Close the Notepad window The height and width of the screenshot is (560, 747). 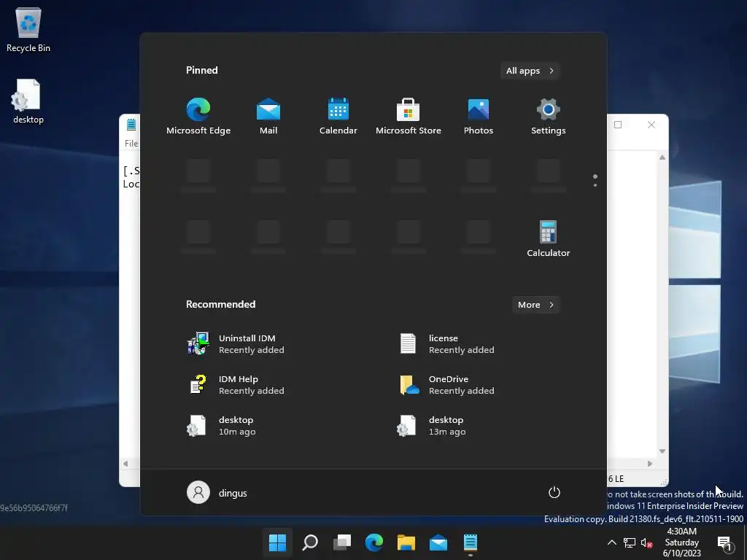click(x=651, y=125)
